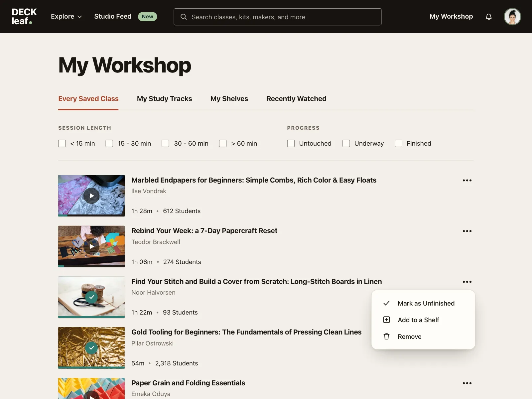Click the 93 Students text
532x399 pixels.
click(180, 313)
